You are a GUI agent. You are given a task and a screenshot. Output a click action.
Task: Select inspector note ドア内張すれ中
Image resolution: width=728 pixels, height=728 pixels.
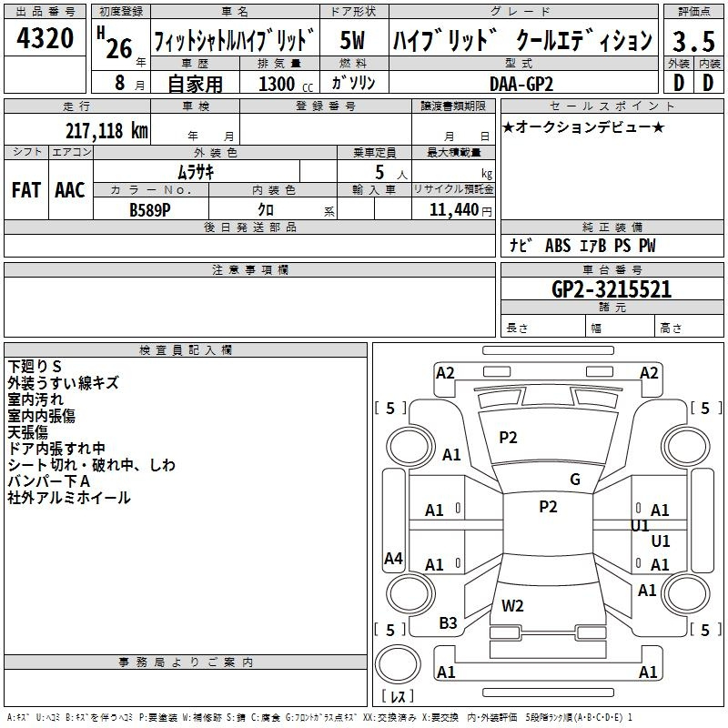[56, 449]
